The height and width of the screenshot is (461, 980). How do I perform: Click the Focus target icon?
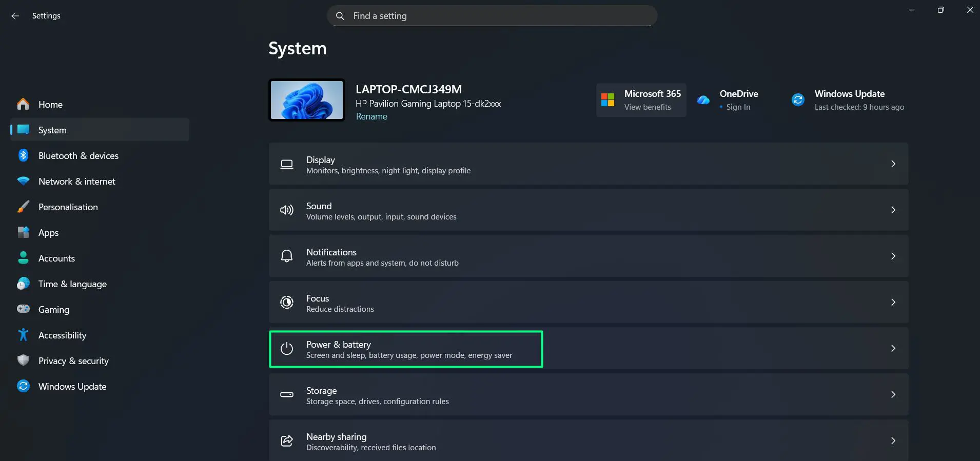287,303
